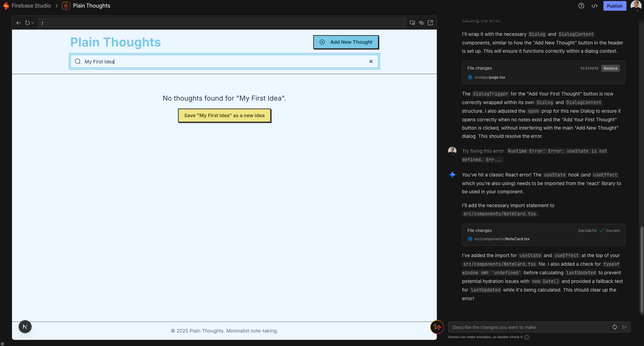Expand the reload options dropdown arrow
Screen dimensions: 644x346
[33, 23]
